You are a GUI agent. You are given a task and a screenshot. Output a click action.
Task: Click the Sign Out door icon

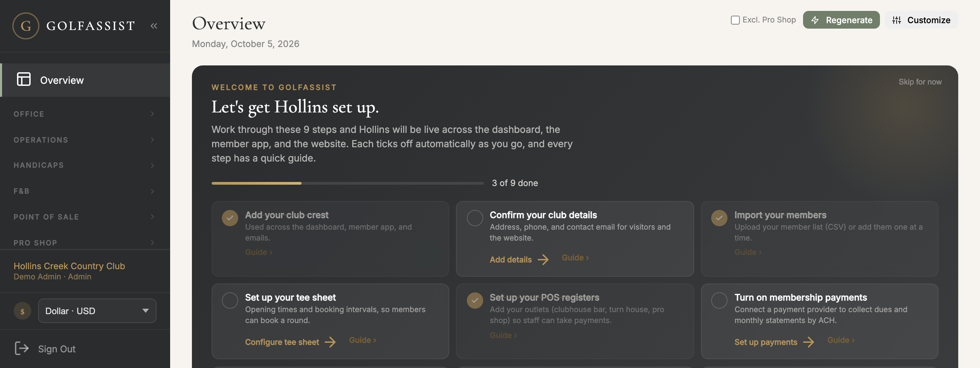[21, 348]
